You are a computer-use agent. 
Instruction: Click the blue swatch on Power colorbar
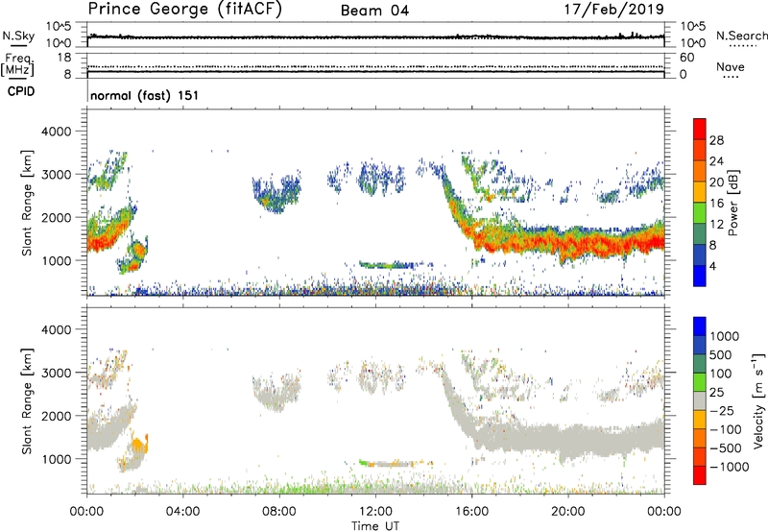pyautogui.click(x=700, y=276)
